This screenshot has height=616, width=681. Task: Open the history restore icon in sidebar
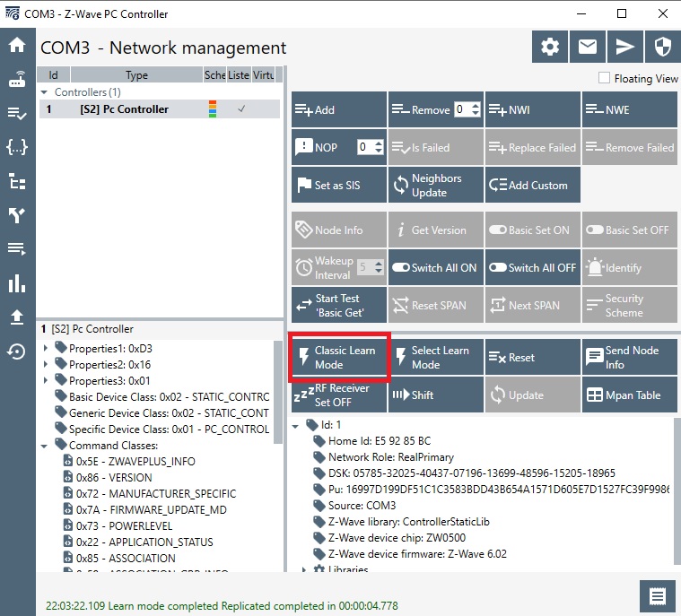point(17,351)
